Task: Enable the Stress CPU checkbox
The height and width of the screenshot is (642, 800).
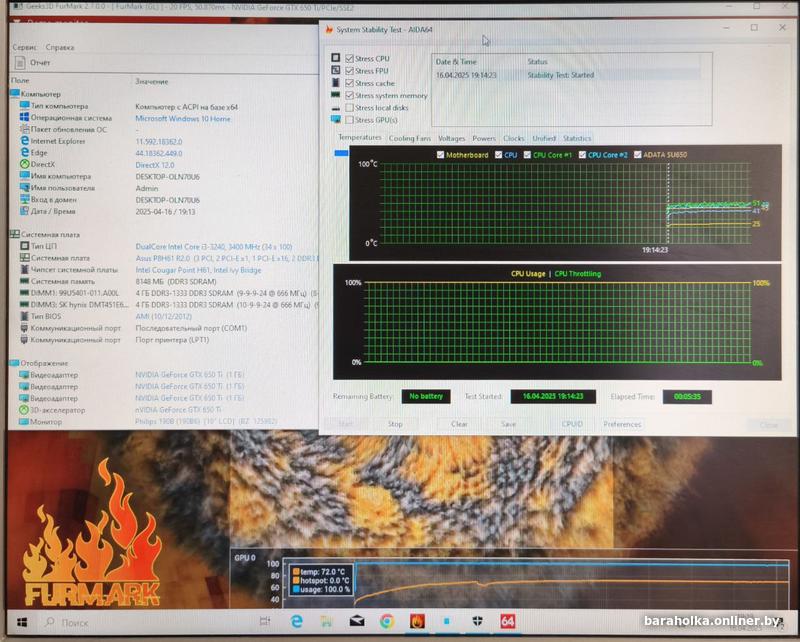Action: (349, 58)
